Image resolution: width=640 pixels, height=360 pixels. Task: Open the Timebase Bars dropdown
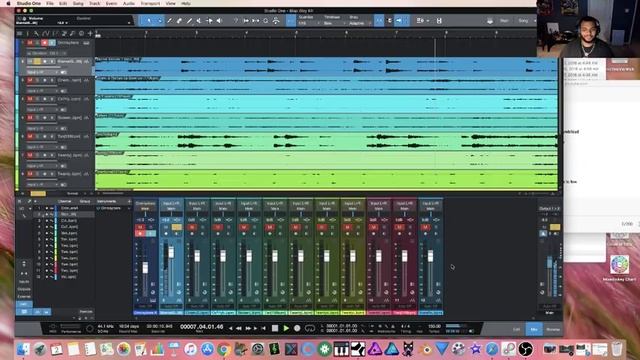(333, 23)
